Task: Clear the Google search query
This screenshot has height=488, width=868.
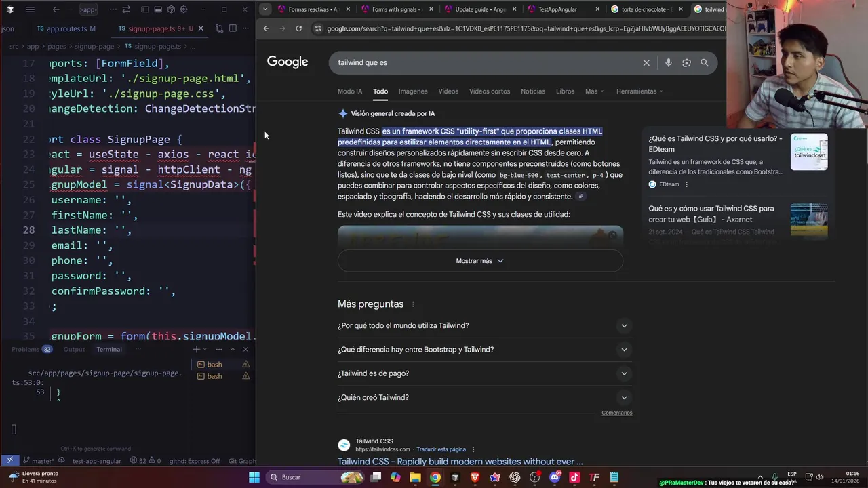Action: pos(646,62)
